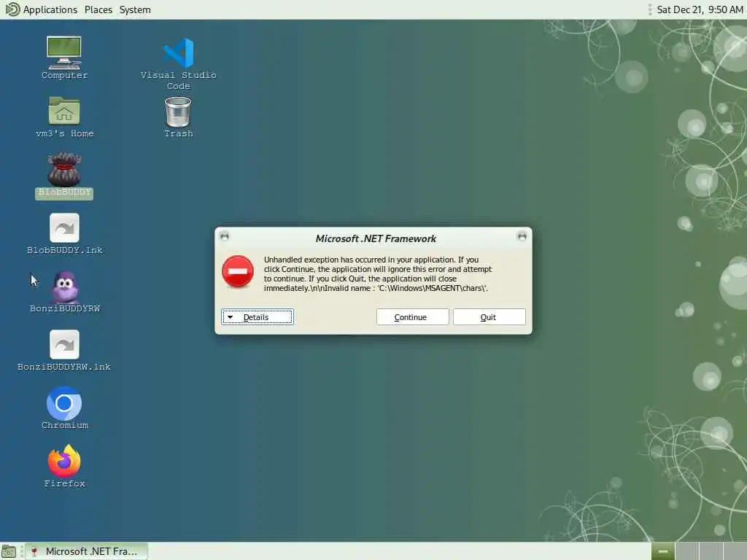Click the dialog's left title bar button

[x=225, y=236]
